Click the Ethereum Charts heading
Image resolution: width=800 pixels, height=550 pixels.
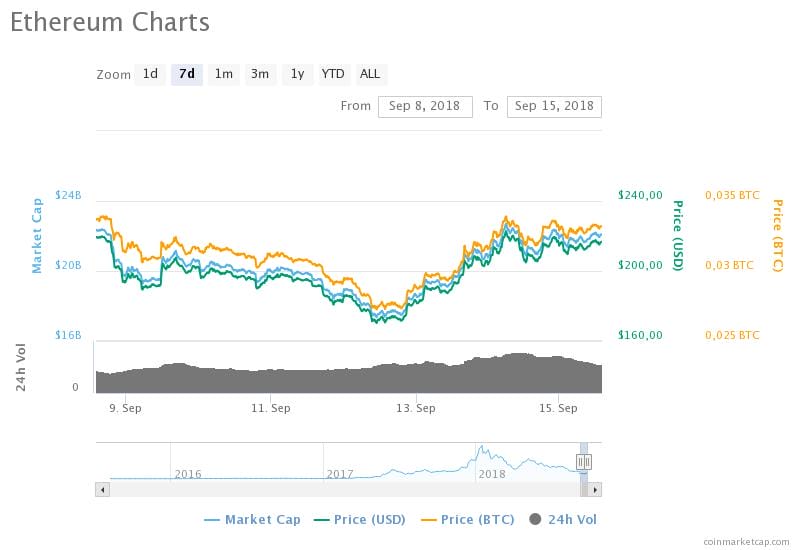pyautogui.click(x=110, y=23)
